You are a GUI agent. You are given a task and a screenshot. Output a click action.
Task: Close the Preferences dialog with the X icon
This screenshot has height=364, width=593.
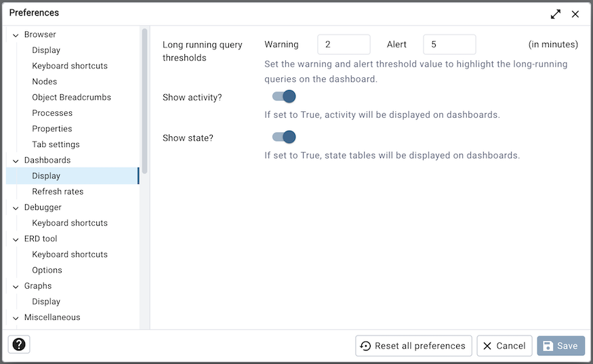(575, 14)
